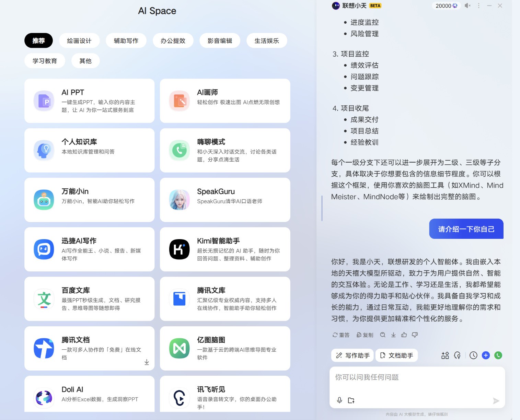Open the 写作助手 assistant option
This screenshot has height=420, width=520.
tap(352, 355)
